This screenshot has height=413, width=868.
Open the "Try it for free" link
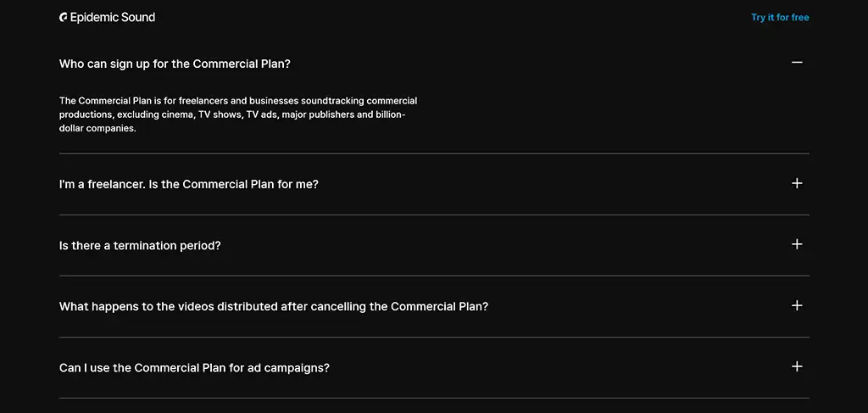coord(780,18)
